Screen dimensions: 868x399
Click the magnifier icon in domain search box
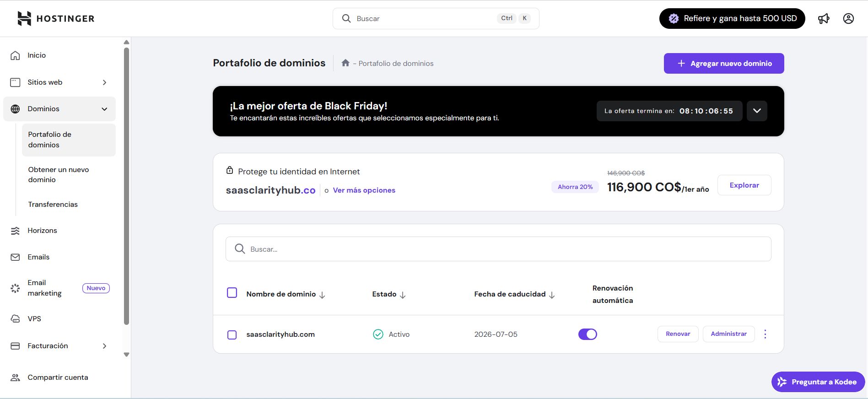(x=240, y=248)
